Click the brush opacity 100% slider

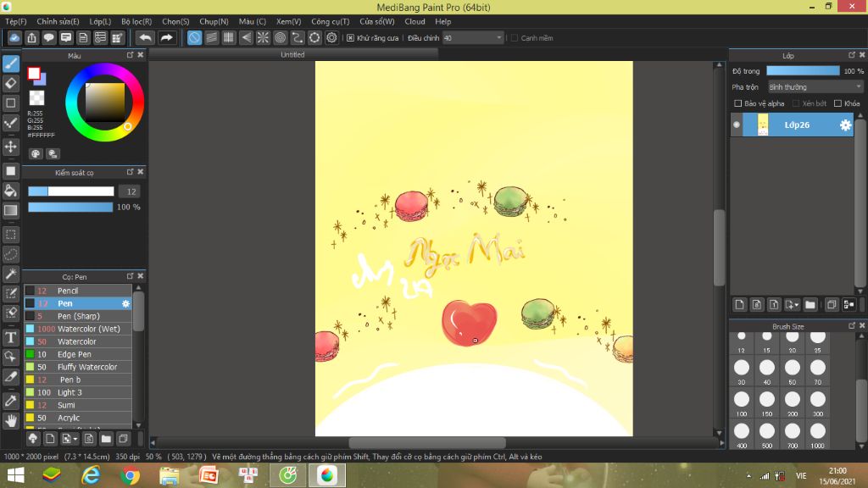point(70,207)
